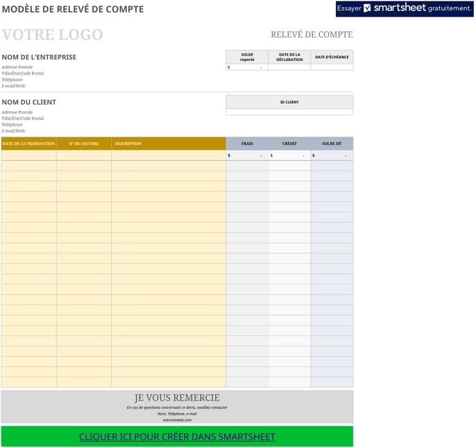Click the empty cell under 'DATE D'ÉCHÉANCE'
This screenshot has height=448, width=476.
(x=332, y=67)
